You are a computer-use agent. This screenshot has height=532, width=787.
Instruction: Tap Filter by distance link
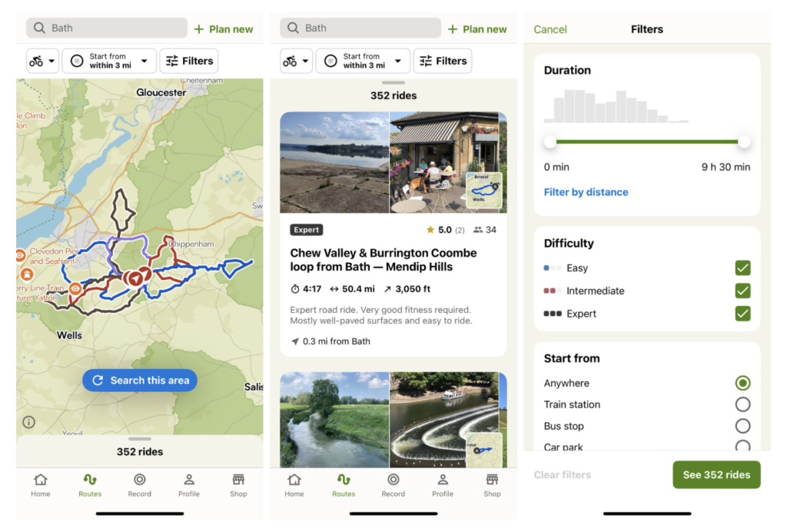pyautogui.click(x=586, y=192)
